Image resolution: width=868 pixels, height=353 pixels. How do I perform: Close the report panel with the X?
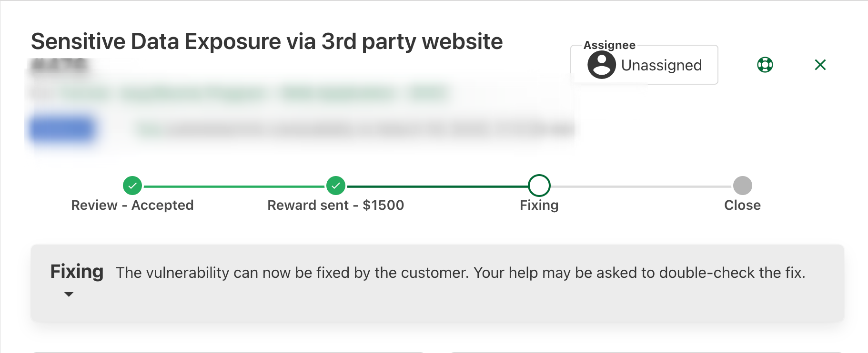(x=820, y=65)
